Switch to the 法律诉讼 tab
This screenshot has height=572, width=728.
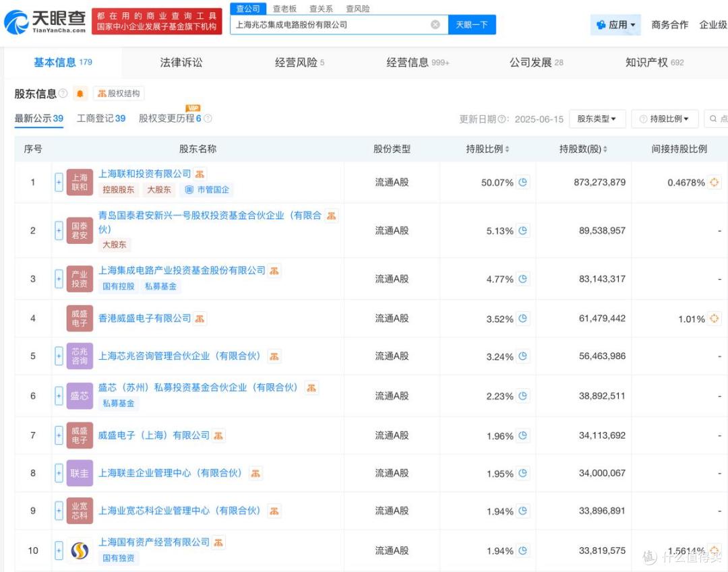click(181, 63)
